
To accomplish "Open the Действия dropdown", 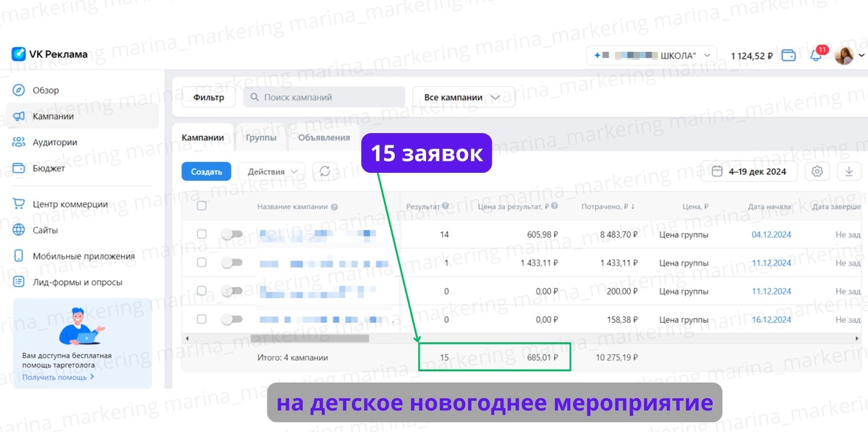I will 272,171.
